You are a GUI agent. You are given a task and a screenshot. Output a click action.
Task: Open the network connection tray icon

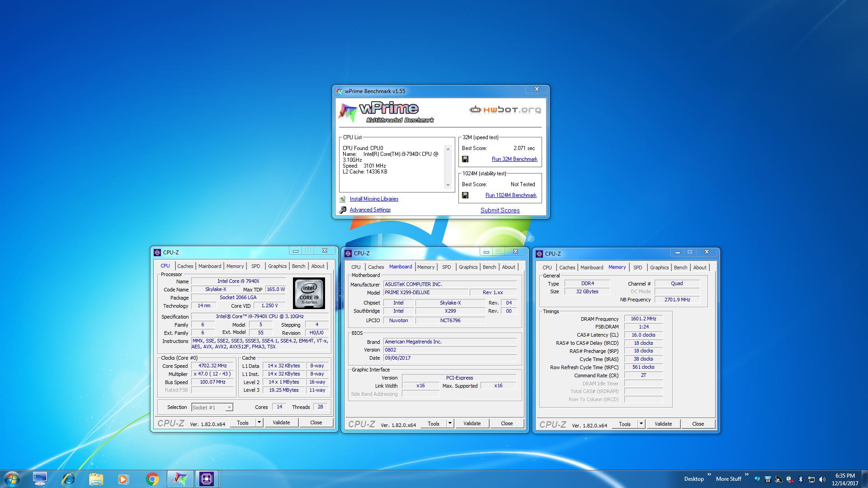point(811,479)
